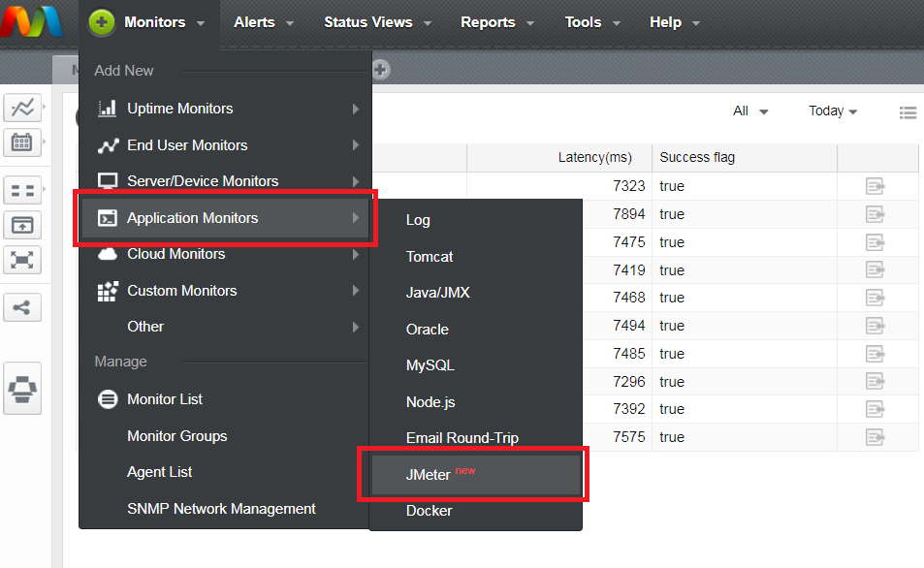Open the Today date range dropdown
This screenshot has height=568, width=924.
point(833,111)
